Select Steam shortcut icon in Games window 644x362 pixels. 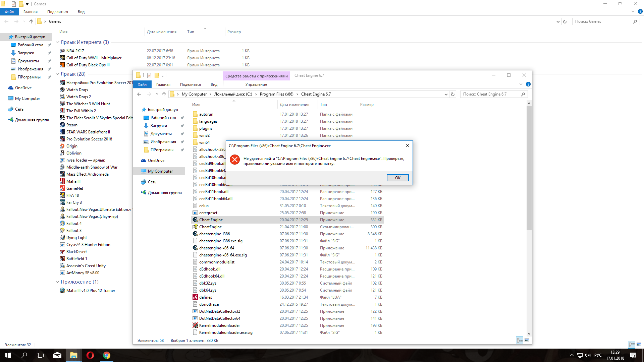pos(62,125)
